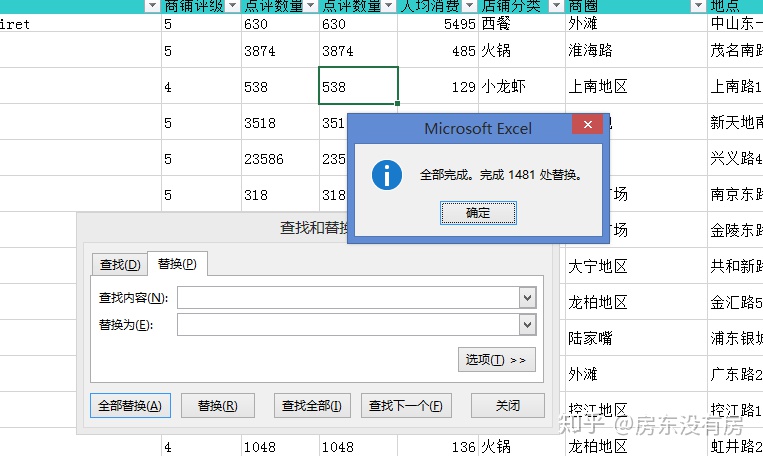The height and width of the screenshot is (456, 763).
Task: Open the 查找内容 history dropdown arrow
Action: point(527,298)
